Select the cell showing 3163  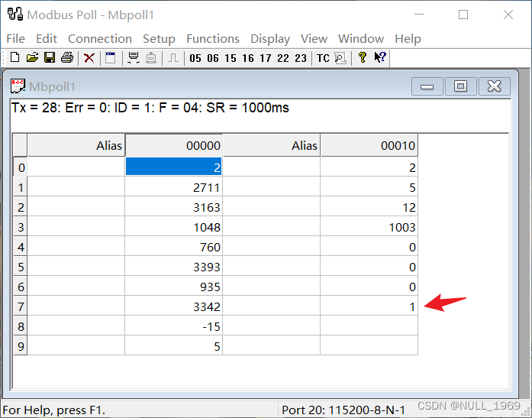coord(174,206)
